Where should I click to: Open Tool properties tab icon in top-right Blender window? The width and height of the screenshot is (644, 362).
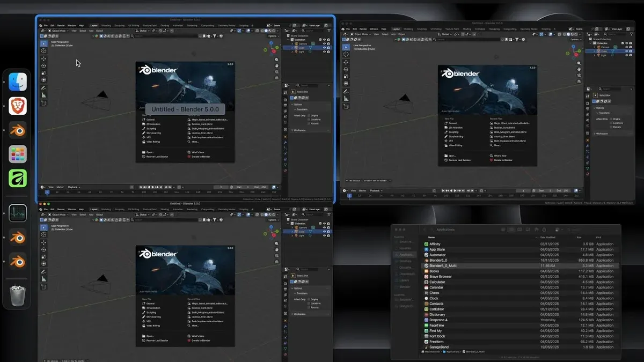(588, 95)
